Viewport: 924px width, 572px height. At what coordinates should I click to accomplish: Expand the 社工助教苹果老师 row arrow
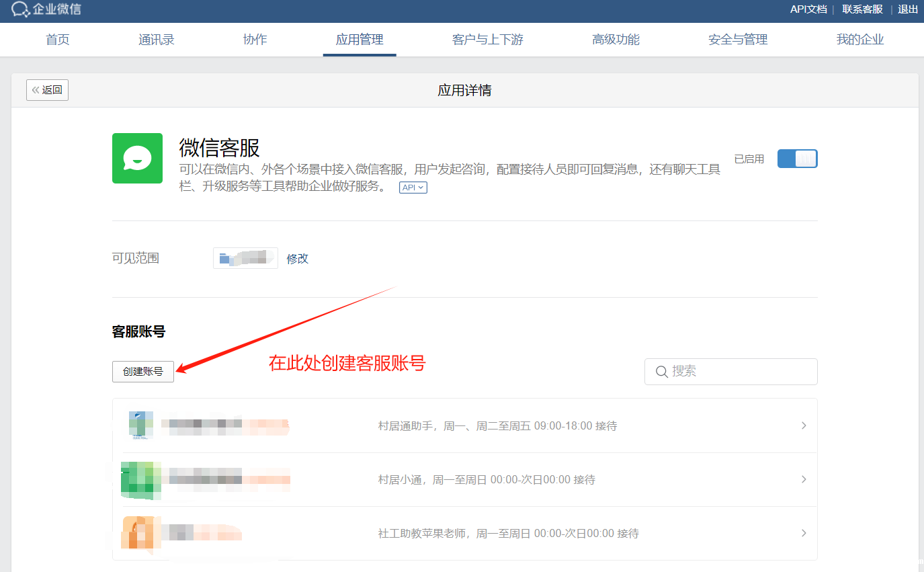[x=803, y=533]
